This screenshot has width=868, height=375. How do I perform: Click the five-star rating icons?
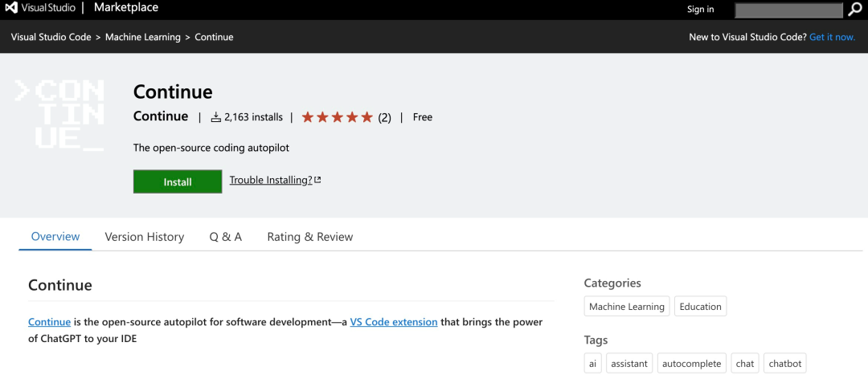click(x=337, y=117)
